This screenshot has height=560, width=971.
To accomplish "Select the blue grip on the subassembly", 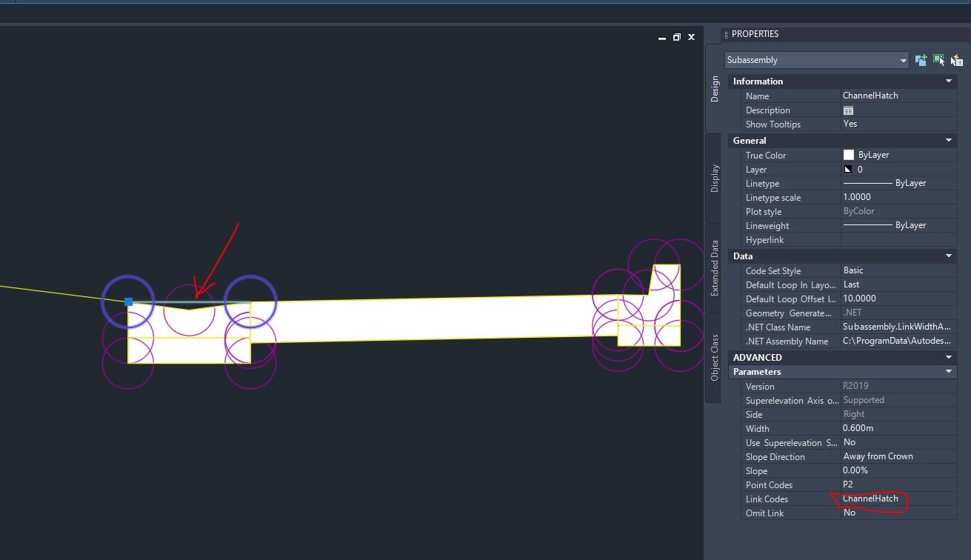I will (129, 301).
